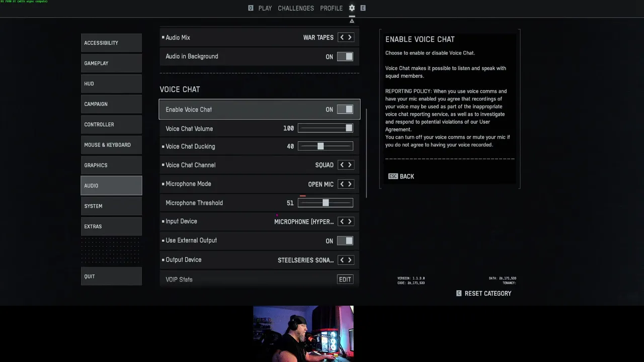Click previous arrow for Input Device

(342, 222)
